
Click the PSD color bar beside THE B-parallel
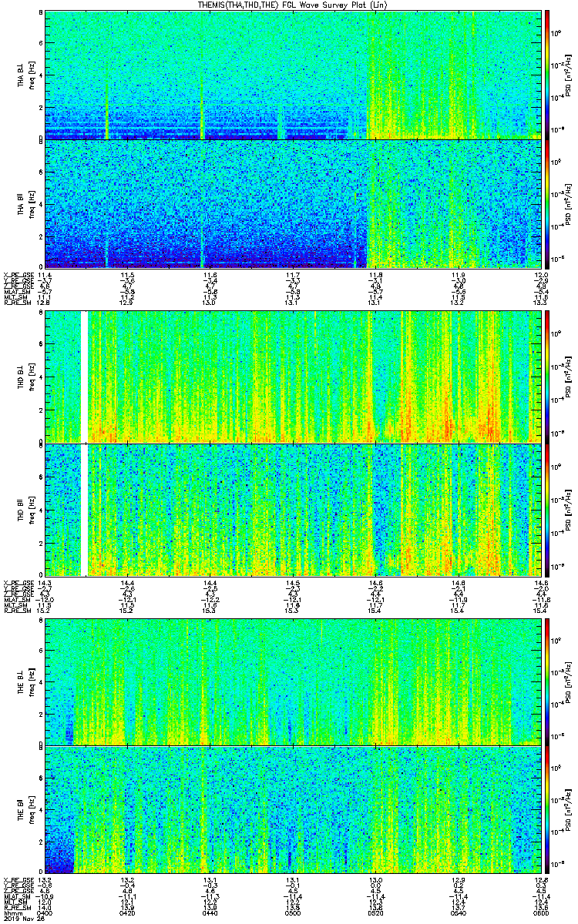click(546, 810)
